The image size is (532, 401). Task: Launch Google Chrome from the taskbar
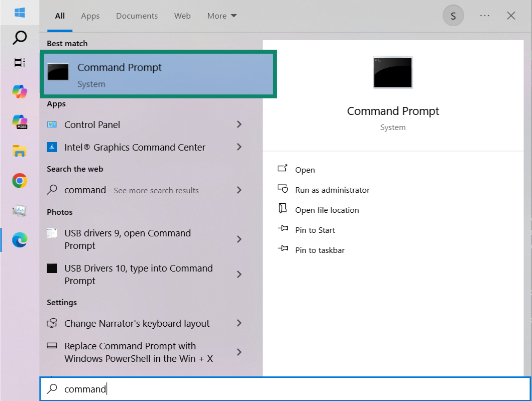click(x=19, y=181)
